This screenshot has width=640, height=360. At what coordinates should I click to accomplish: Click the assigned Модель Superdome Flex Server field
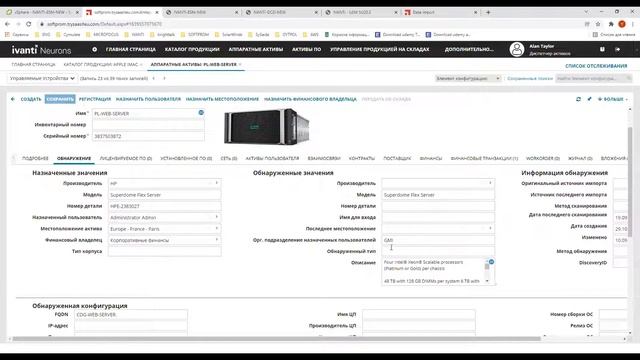[x=164, y=195]
